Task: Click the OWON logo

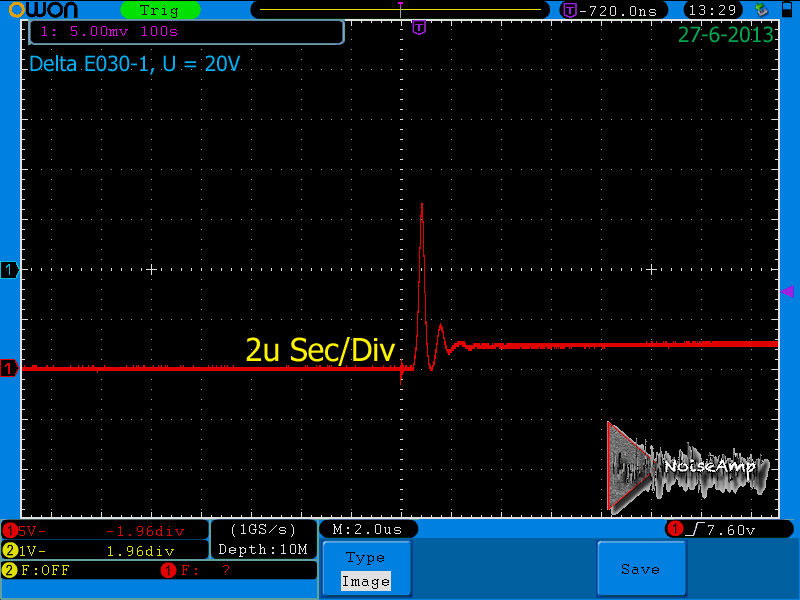Action: click(x=43, y=10)
